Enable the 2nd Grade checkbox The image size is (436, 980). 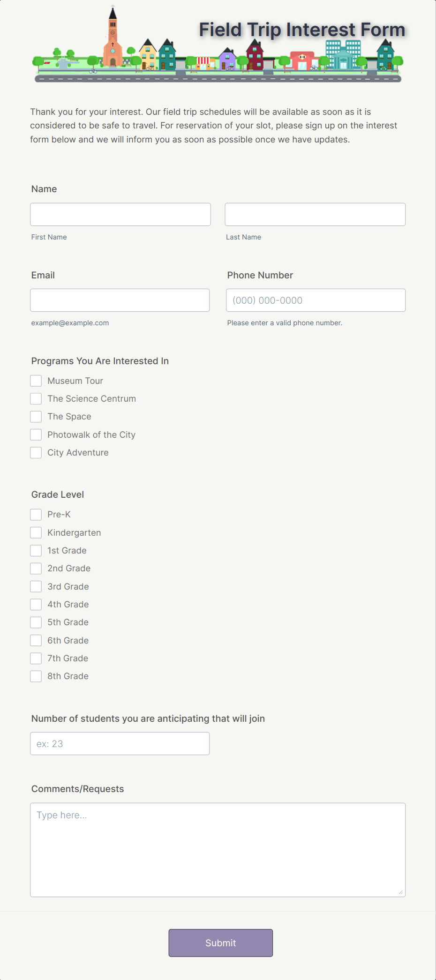36,568
